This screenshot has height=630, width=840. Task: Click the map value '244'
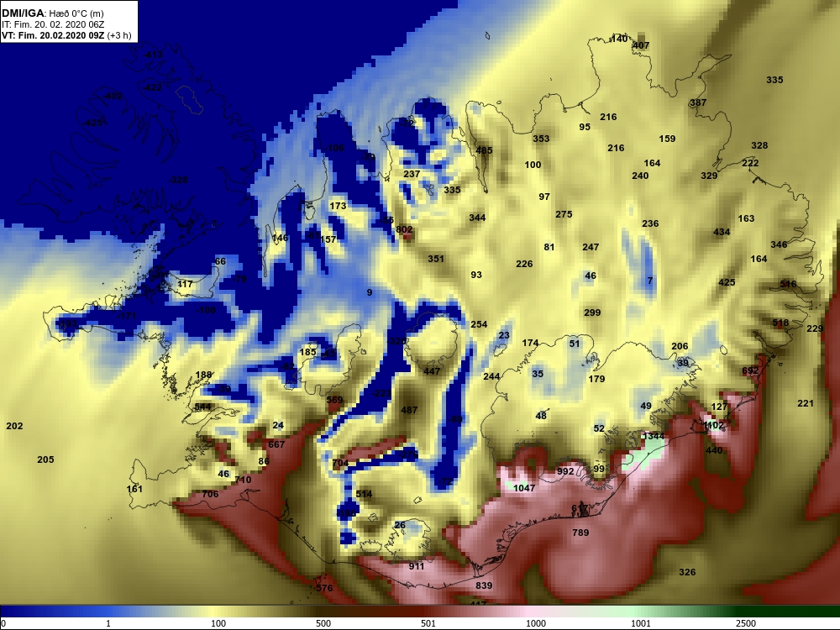[x=491, y=376]
